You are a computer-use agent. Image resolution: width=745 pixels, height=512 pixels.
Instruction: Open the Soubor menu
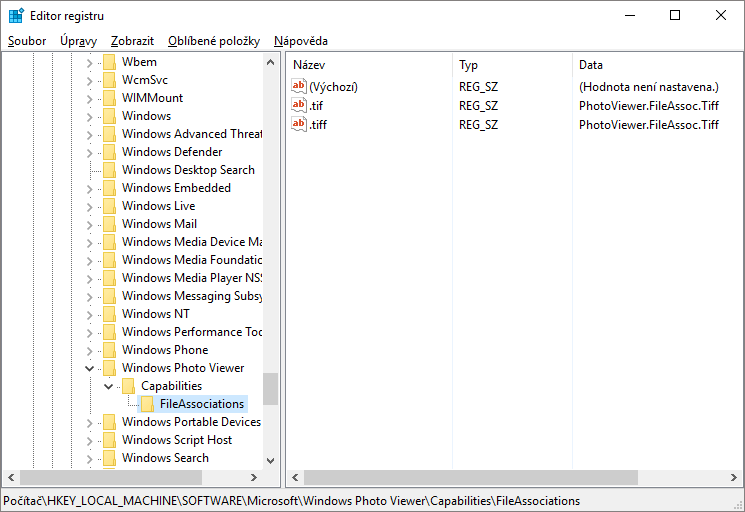[x=27, y=41]
